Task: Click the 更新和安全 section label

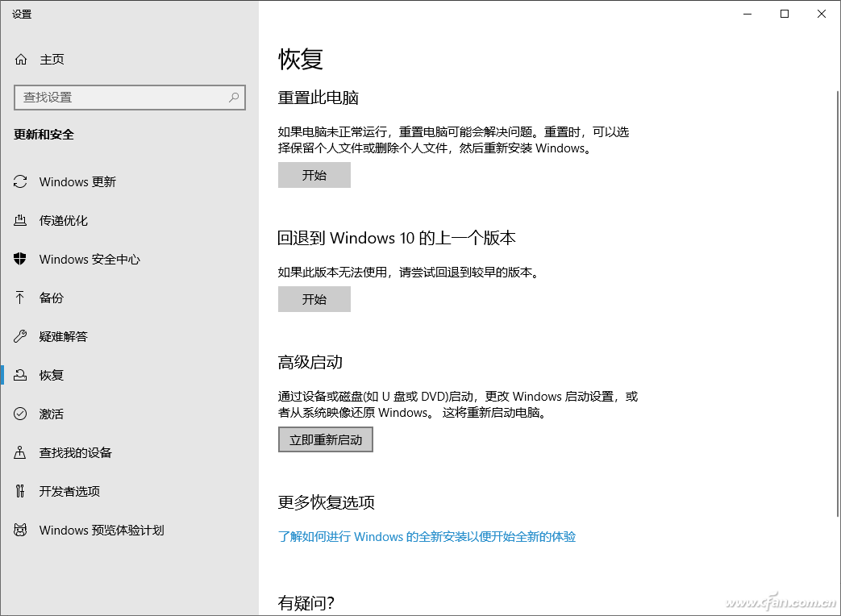Action: (x=44, y=135)
